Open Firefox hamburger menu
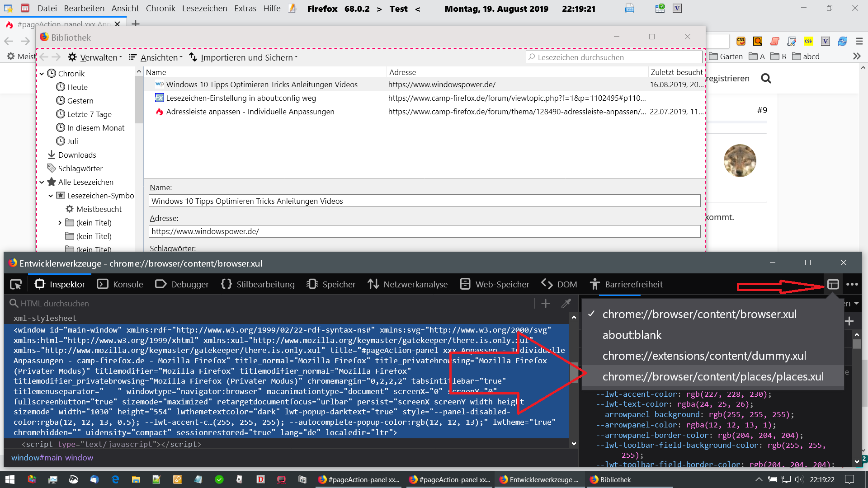The width and height of the screenshot is (868, 488). (859, 41)
